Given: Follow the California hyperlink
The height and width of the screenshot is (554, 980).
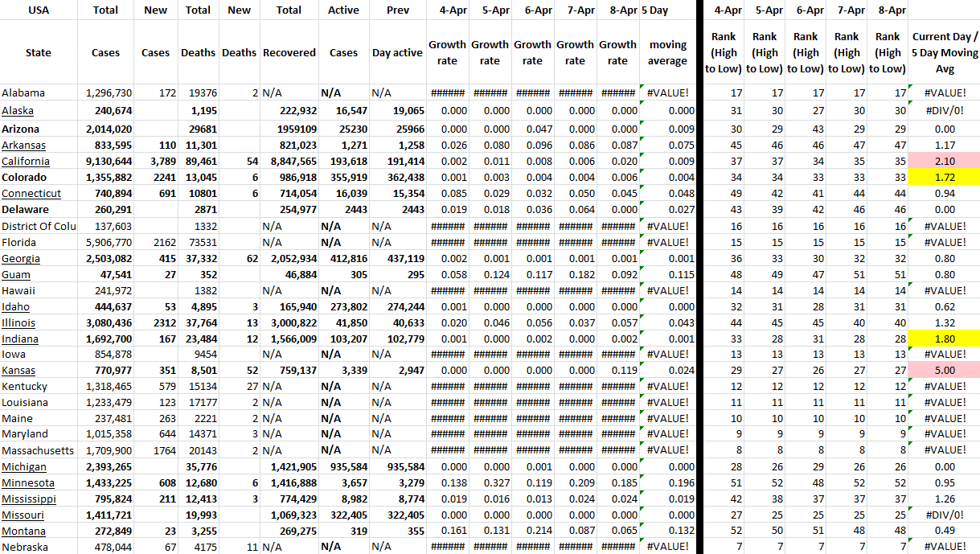Looking at the screenshot, I should 26,162.
